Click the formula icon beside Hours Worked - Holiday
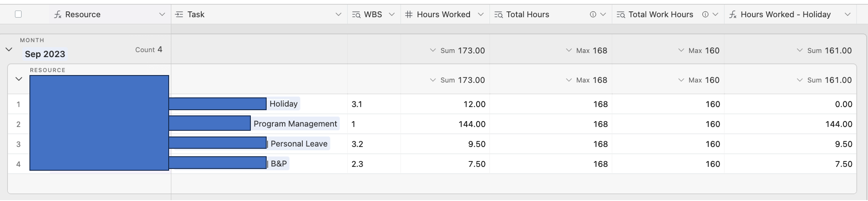This screenshot has height=201, width=868. (733, 14)
